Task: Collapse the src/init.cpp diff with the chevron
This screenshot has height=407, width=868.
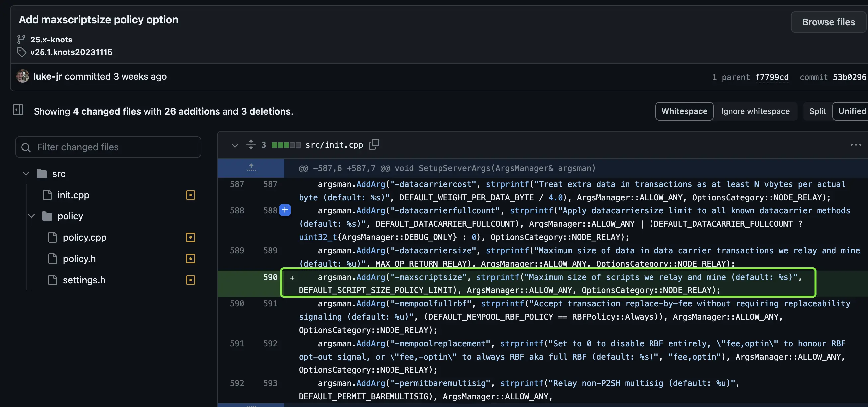Action: point(235,145)
